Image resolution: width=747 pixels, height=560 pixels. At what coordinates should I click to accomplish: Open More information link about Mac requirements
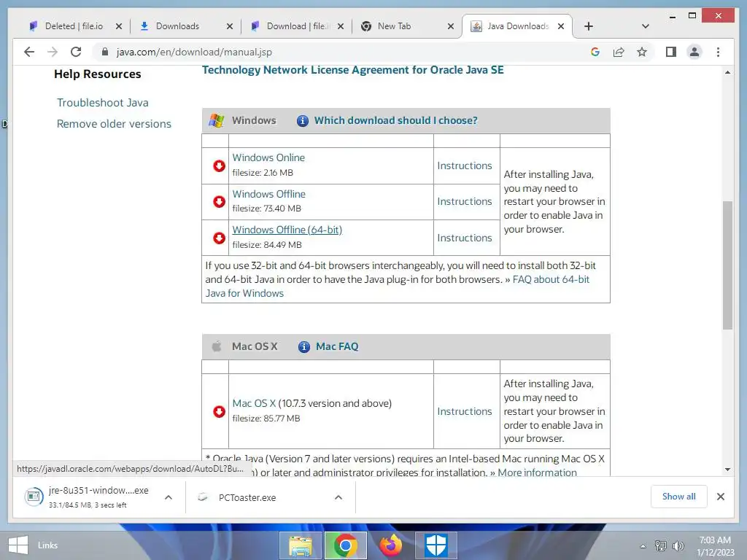point(537,472)
